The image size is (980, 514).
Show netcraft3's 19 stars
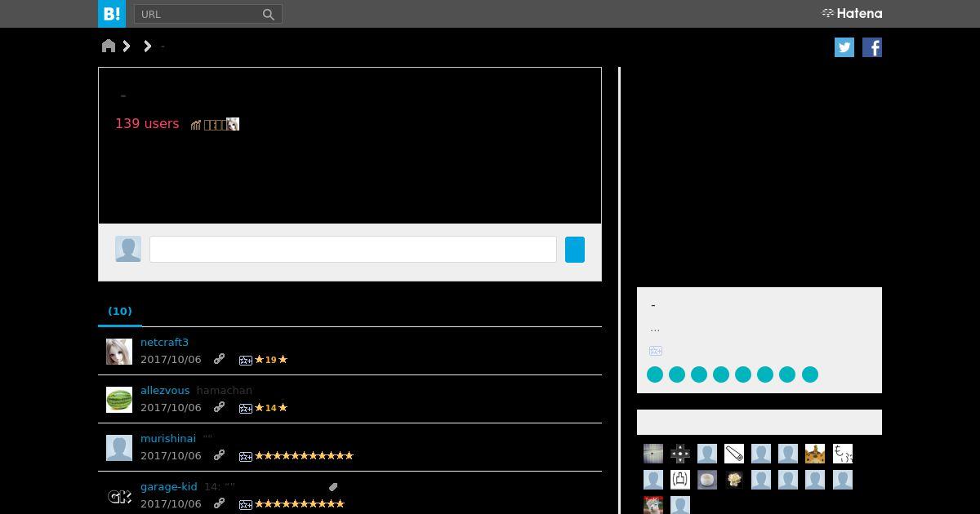click(271, 359)
